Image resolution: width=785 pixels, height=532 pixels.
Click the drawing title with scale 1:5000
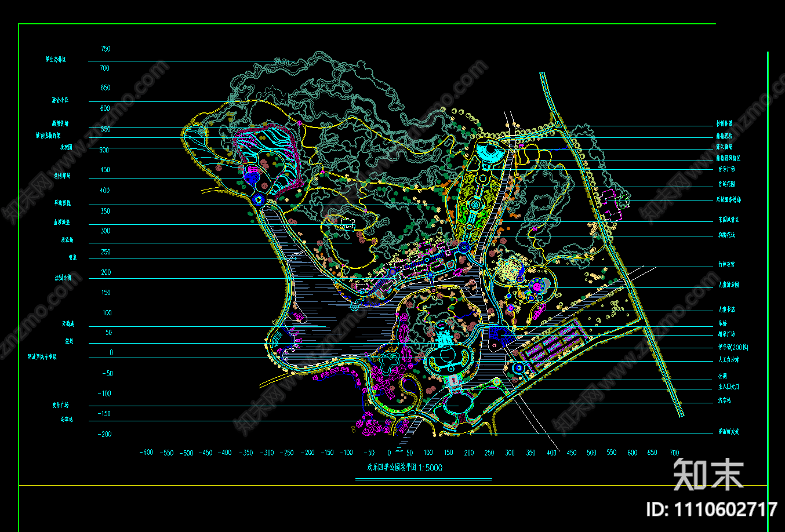click(405, 468)
